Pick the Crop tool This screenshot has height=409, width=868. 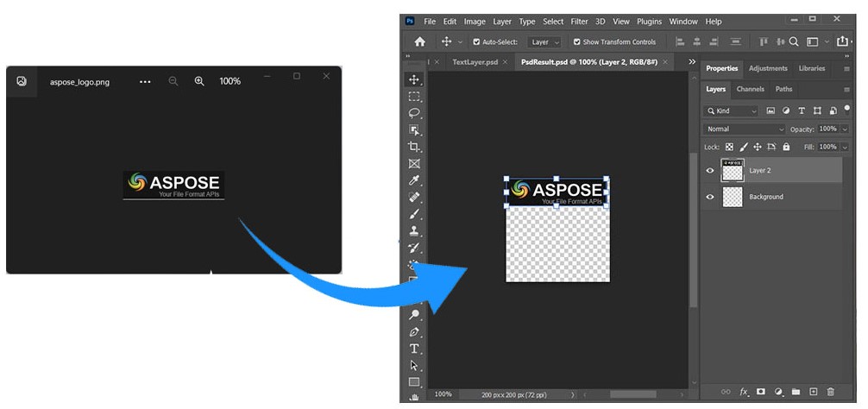coord(414,147)
